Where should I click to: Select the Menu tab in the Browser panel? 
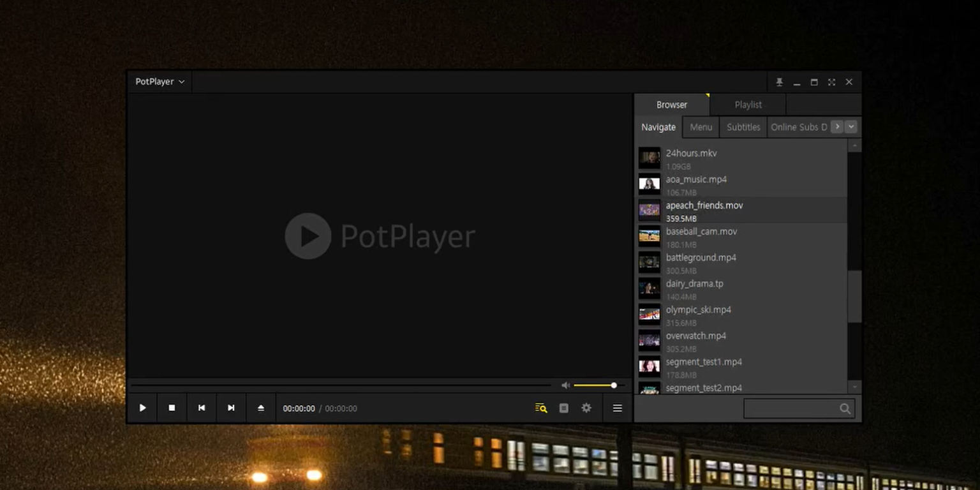click(700, 126)
